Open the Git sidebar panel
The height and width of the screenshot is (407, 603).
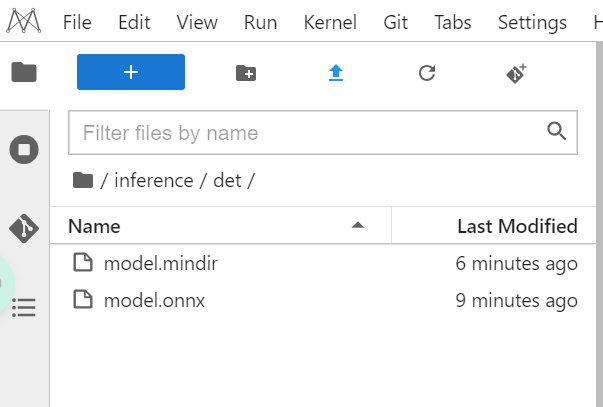pyautogui.click(x=24, y=228)
